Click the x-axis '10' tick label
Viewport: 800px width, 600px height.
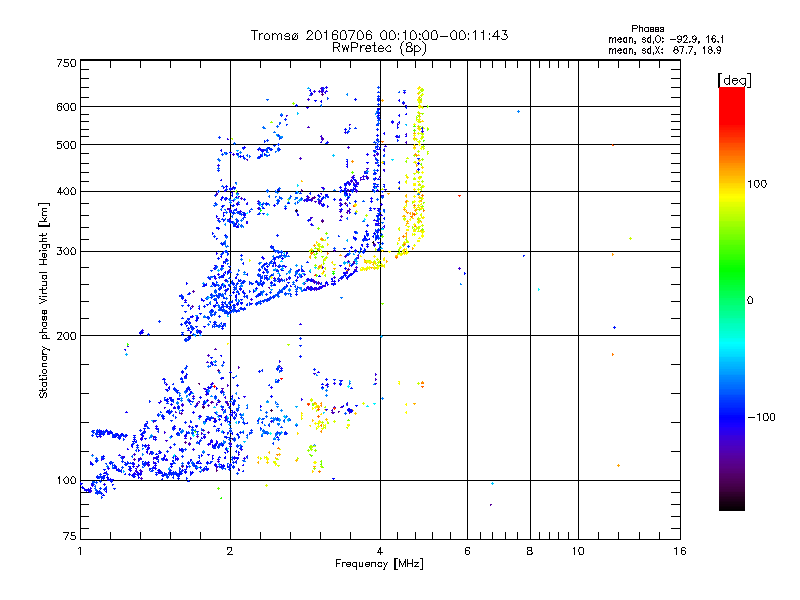[578, 551]
